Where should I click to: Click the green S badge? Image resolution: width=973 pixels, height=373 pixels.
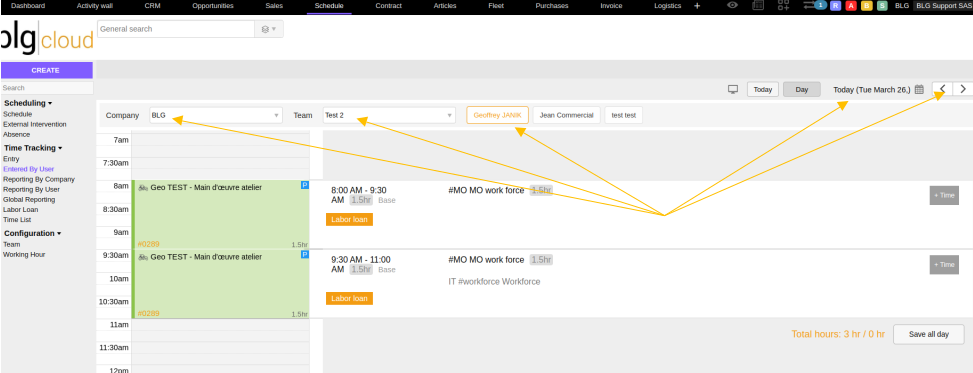(882, 6)
